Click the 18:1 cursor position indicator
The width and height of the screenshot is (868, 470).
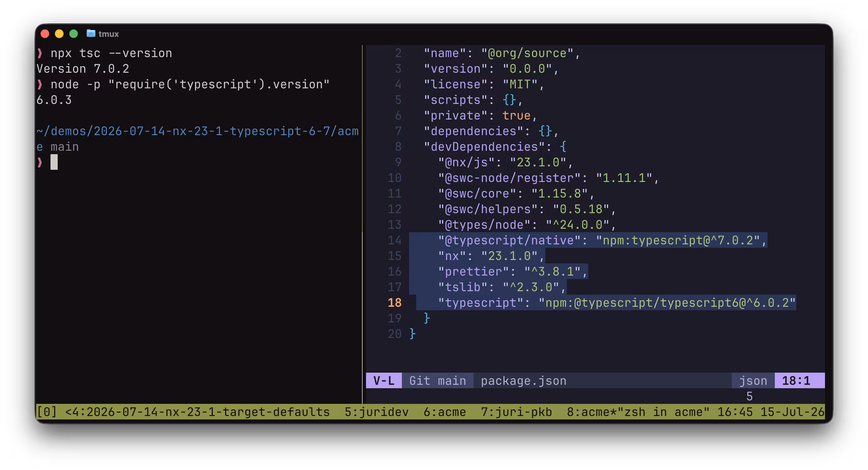click(799, 381)
